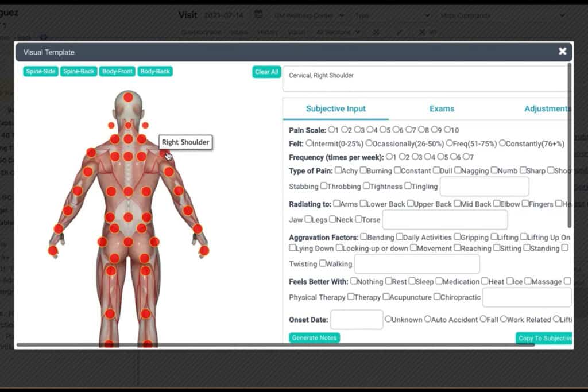Close the Visual Template dialog
Image resolution: width=588 pixels, height=392 pixels.
click(x=562, y=52)
